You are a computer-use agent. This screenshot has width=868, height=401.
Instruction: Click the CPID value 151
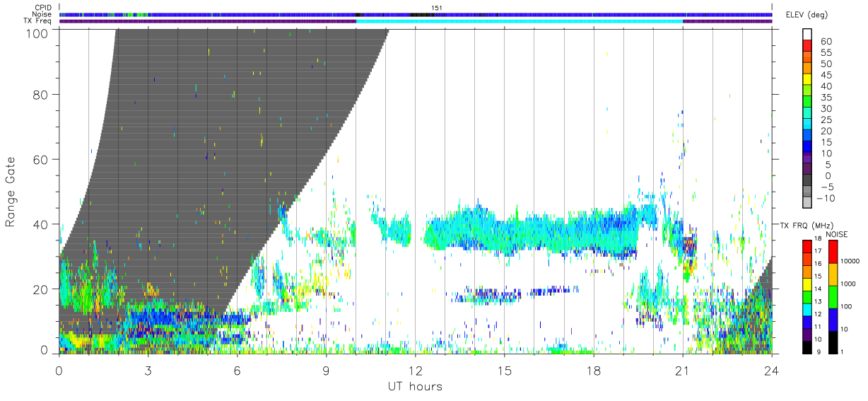pyautogui.click(x=437, y=8)
